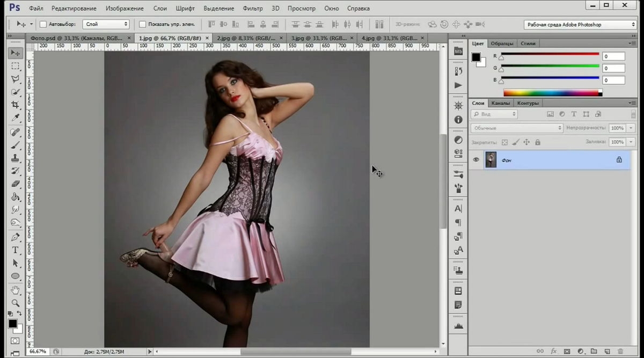
Task: Select the Eyedropper tool
Action: coord(15,118)
